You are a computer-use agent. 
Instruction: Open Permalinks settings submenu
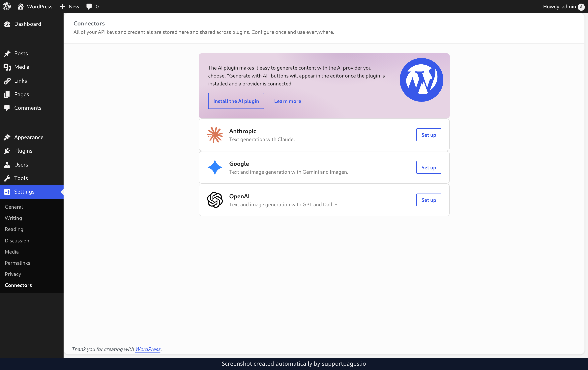click(x=18, y=263)
